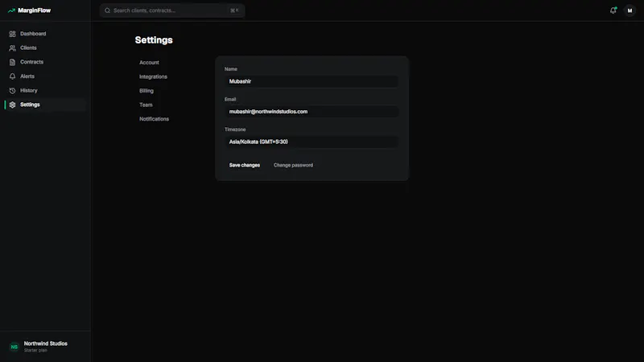This screenshot has width=644, height=362.
Task: Open Team settings tab
Action: pos(146,105)
